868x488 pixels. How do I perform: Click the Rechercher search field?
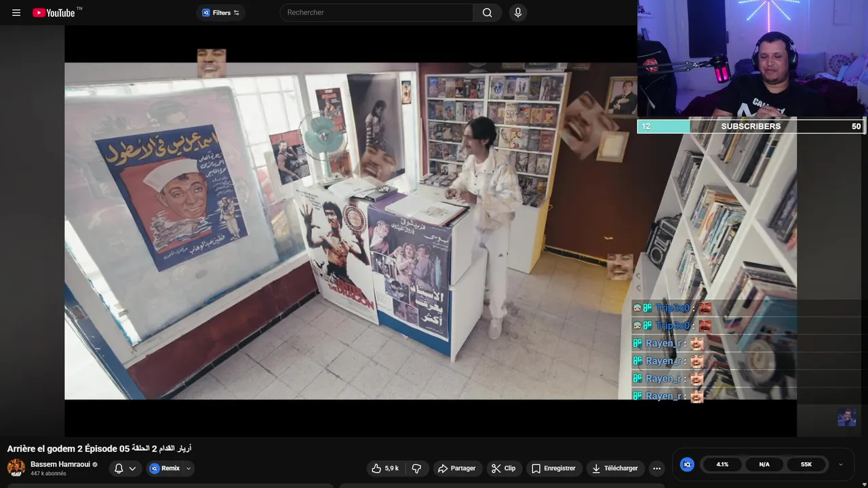[x=376, y=12]
